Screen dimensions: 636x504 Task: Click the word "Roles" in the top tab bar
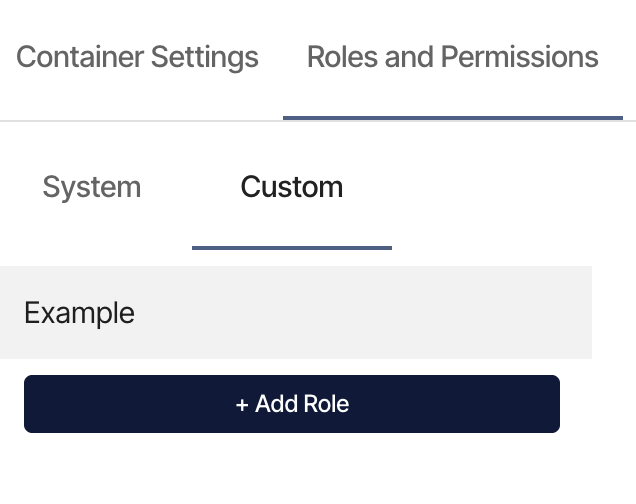click(343, 57)
